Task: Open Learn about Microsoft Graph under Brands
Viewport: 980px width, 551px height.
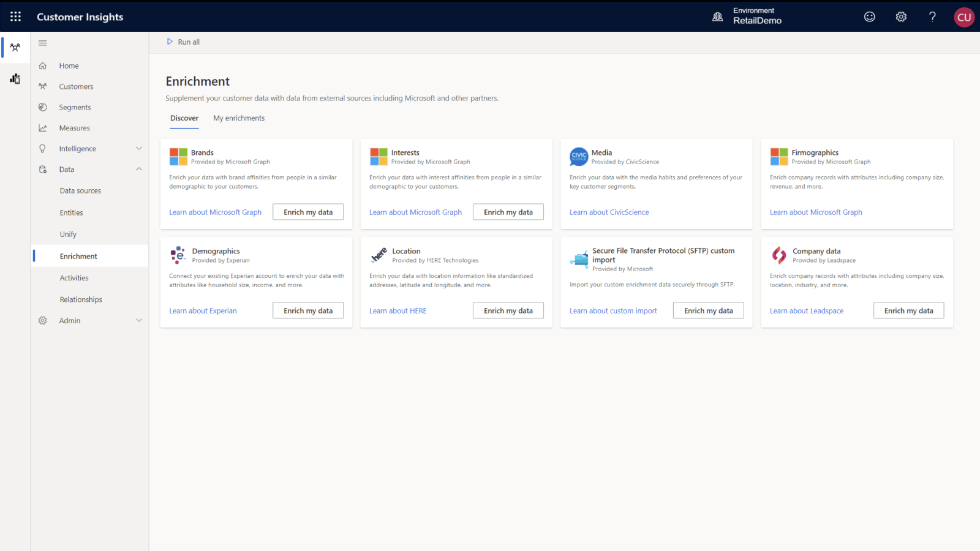Action: click(x=215, y=212)
